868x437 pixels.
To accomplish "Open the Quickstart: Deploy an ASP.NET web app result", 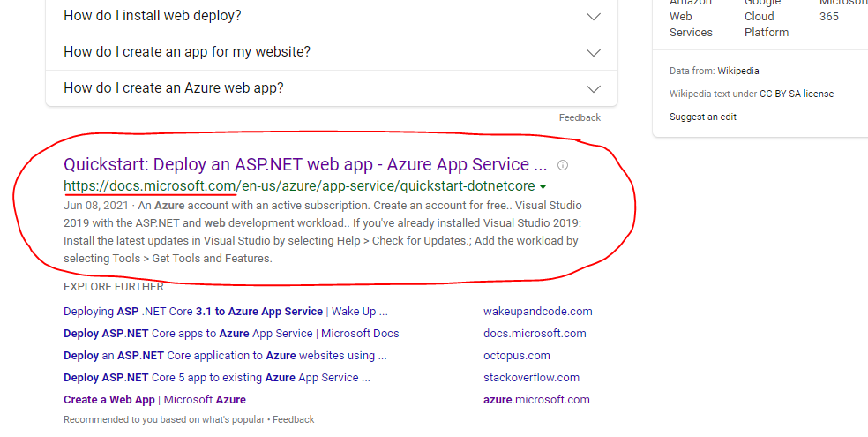I will pyautogui.click(x=305, y=164).
